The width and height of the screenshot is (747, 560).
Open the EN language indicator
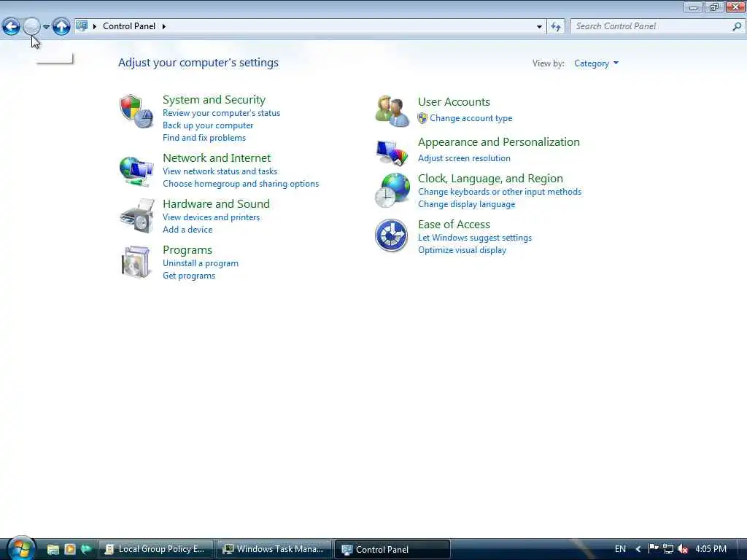[x=620, y=549]
